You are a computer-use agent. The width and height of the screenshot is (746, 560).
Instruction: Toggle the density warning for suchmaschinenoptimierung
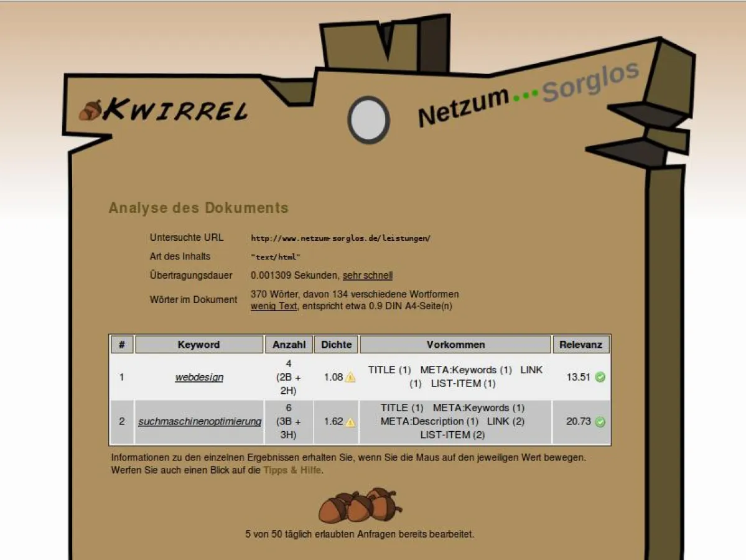[352, 422]
